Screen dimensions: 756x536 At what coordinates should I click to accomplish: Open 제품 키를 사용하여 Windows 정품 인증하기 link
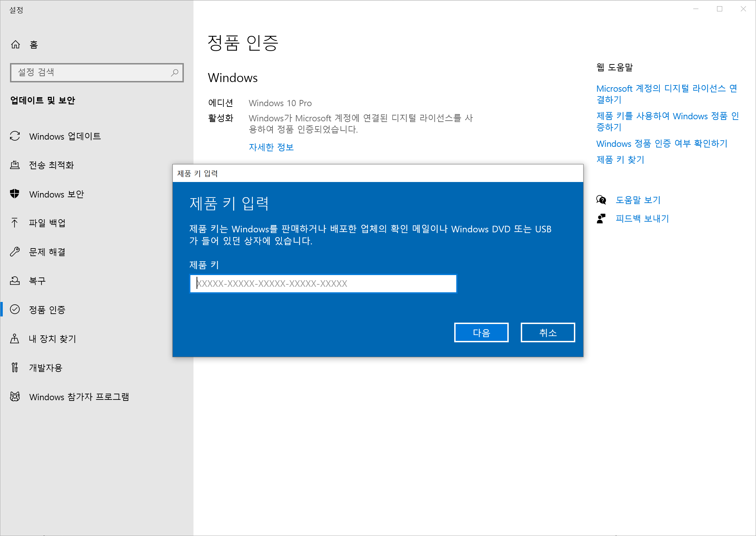(x=668, y=121)
